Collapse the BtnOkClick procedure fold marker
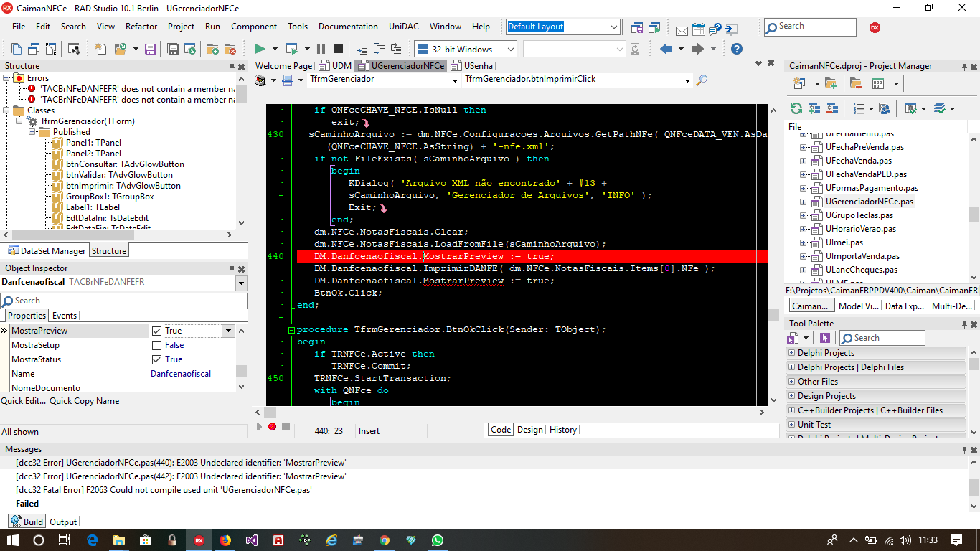The height and width of the screenshot is (551, 980). (x=291, y=330)
